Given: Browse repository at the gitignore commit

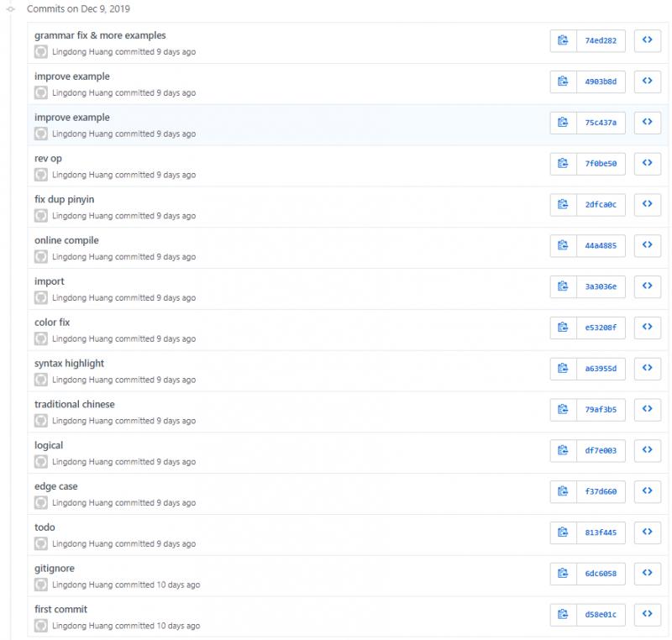Looking at the screenshot, I should [647, 573].
